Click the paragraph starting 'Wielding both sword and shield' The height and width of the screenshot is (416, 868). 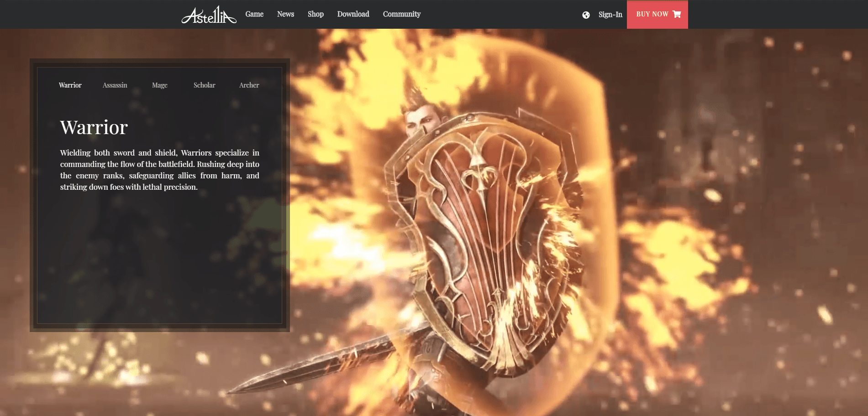pyautogui.click(x=160, y=170)
